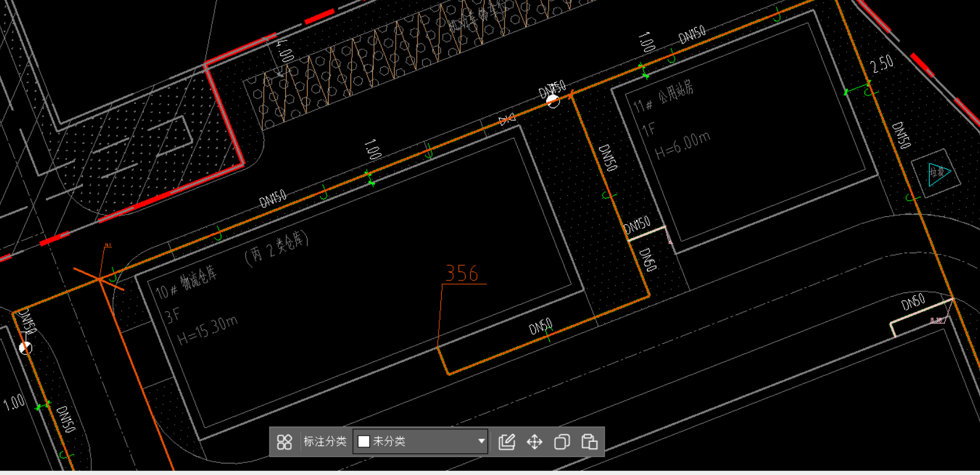Click the paste annotation icon
Screen dimensions: 980x475
(589, 442)
